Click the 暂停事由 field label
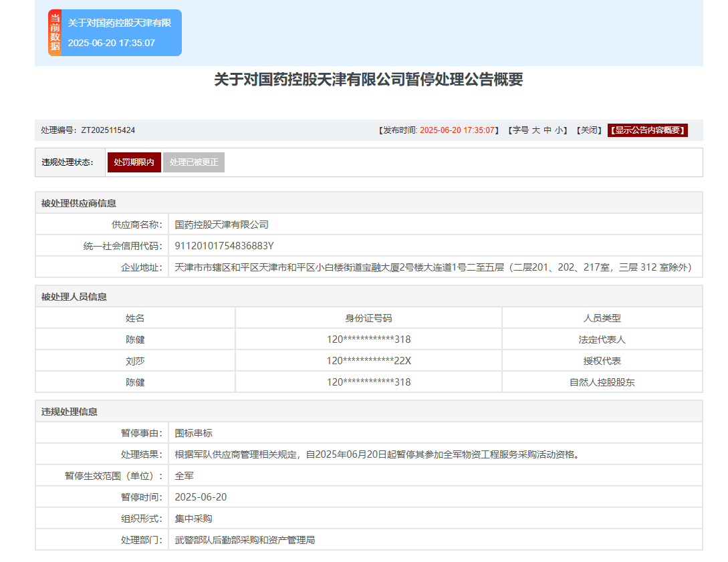Image resolution: width=728 pixels, height=562 pixels. 142,434
